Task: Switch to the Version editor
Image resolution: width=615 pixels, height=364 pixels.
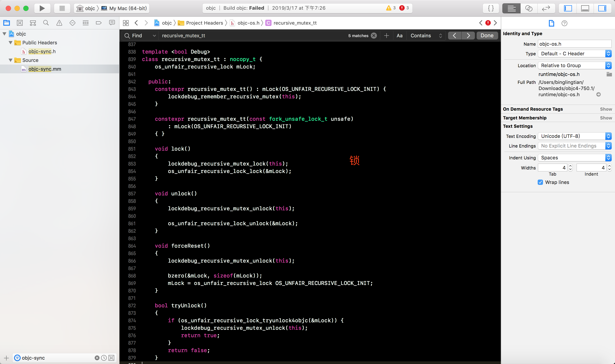Action: [x=546, y=8]
